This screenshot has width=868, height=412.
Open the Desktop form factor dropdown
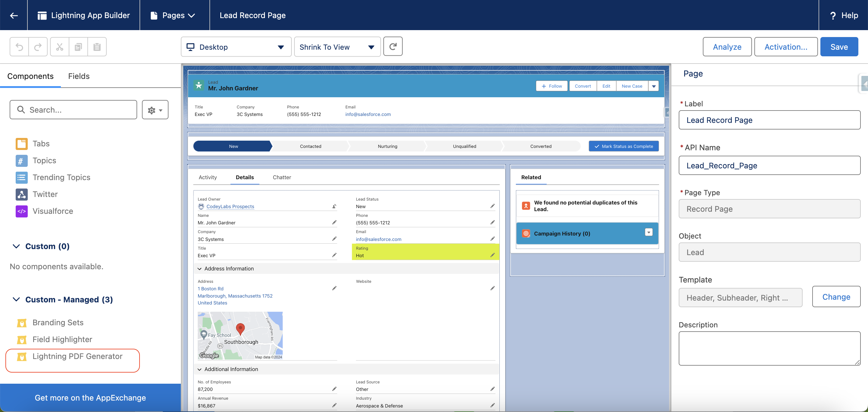pyautogui.click(x=236, y=47)
